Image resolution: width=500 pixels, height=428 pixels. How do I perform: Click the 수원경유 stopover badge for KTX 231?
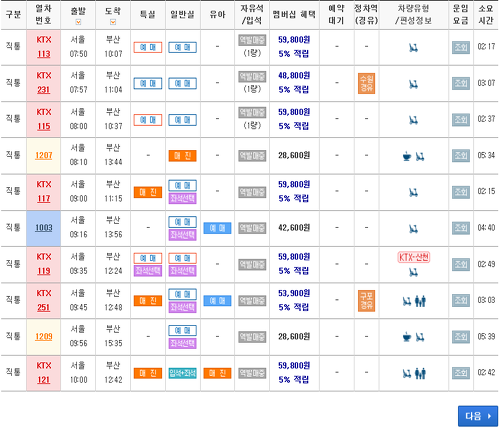pos(366,83)
